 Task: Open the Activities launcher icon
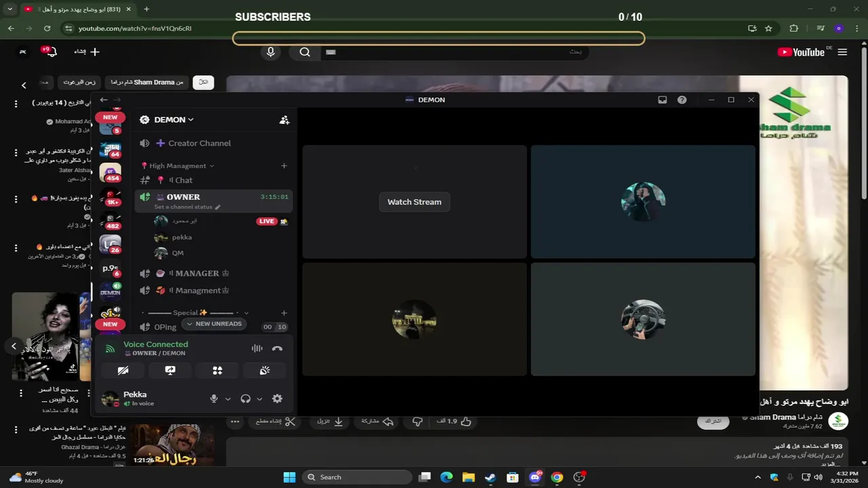218,371
